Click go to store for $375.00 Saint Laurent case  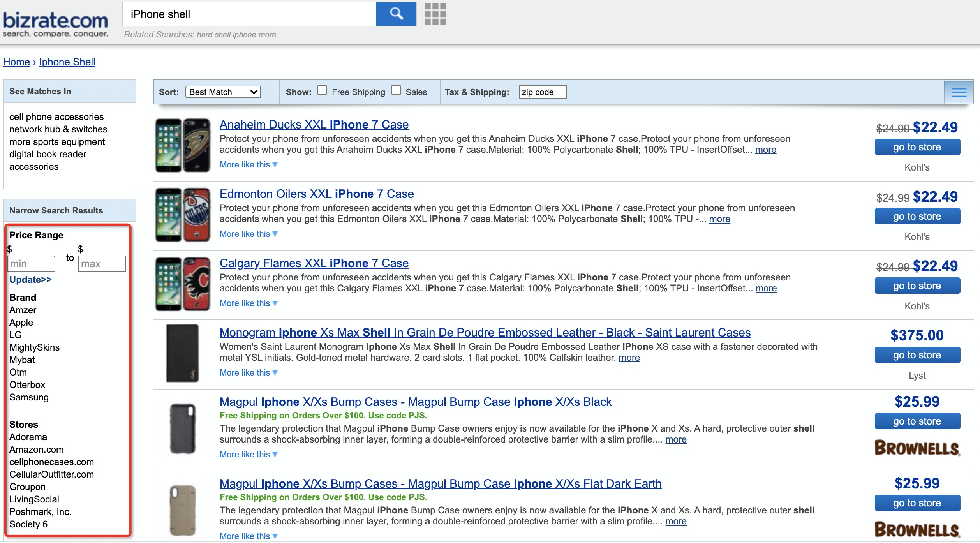(x=917, y=355)
